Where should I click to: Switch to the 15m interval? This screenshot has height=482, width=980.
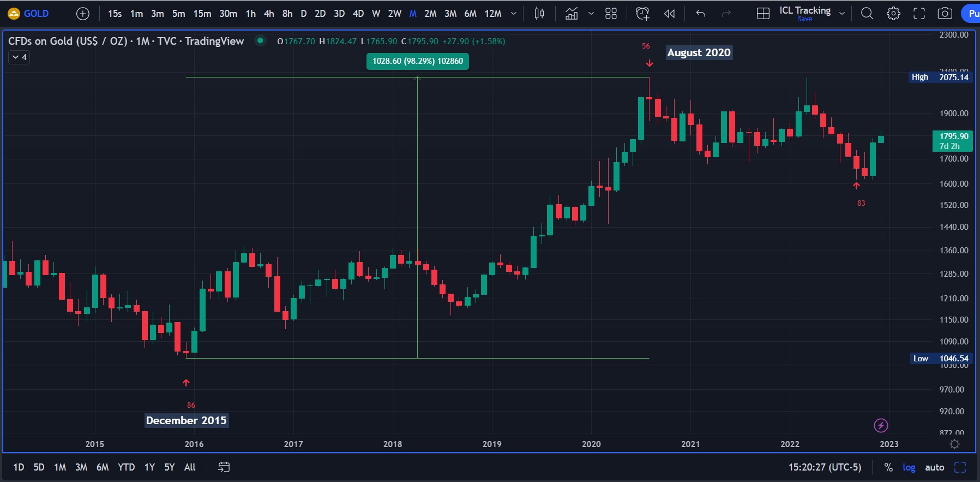point(202,14)
